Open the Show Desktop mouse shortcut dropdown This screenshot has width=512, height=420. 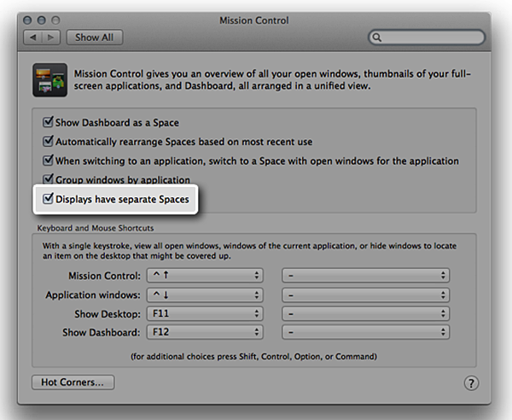pyautogui.click(x=366, y=313)
